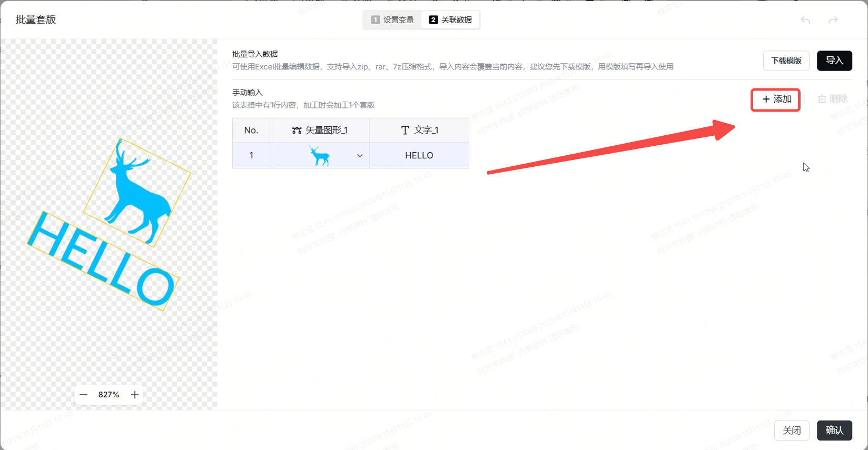This screenshot has height=450, width=868.
Task: Click the redo arrow icon
Action: (x=833, y=20)
